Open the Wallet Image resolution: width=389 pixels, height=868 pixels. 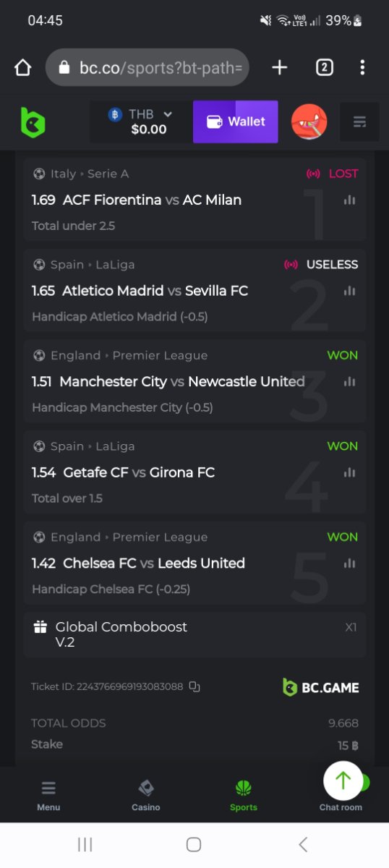[x=236, y=122]
